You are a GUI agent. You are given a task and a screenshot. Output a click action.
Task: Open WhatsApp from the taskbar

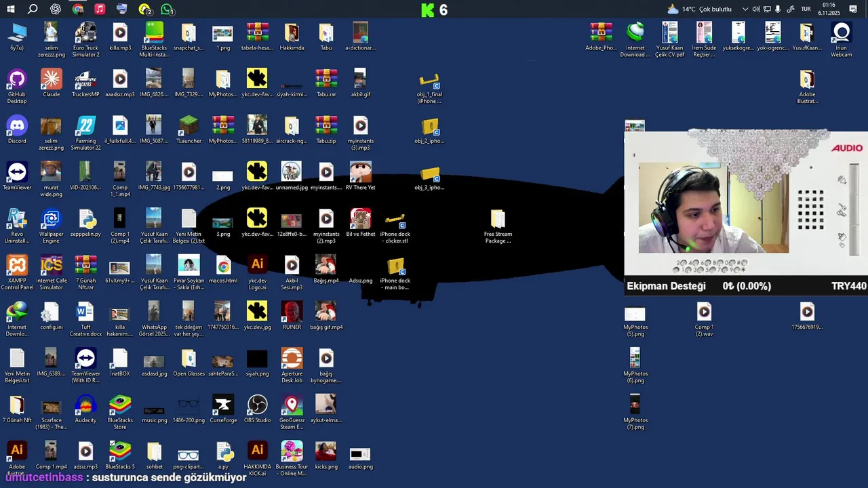coord(167,9)
